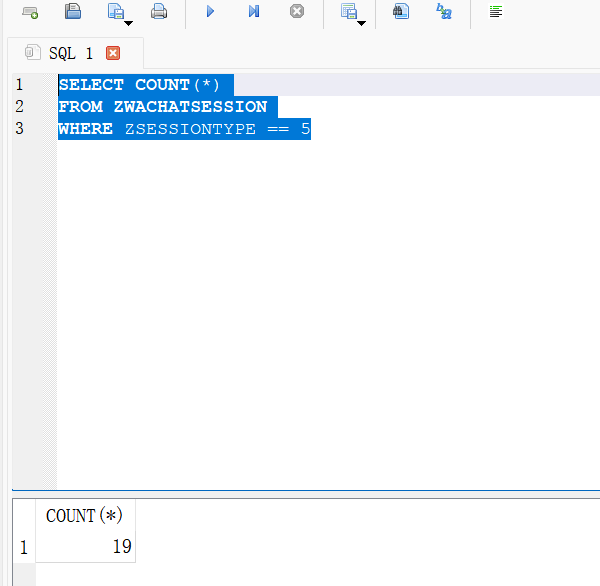The height and width of the screenshot is (586, 600).
Task: Stop query execution
Action: click(297, 11)
